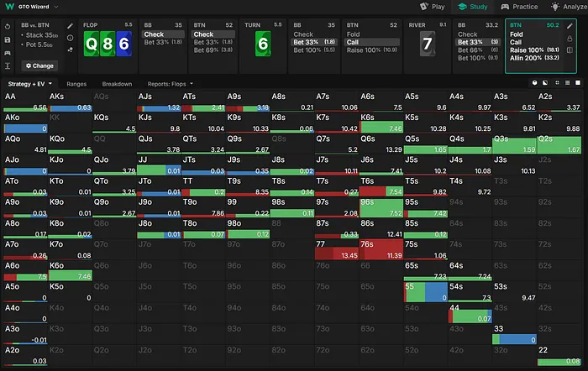This screenshot has width=588, height=371.
Task: Click the green 8 flop card
Action: tap(108, 44)
